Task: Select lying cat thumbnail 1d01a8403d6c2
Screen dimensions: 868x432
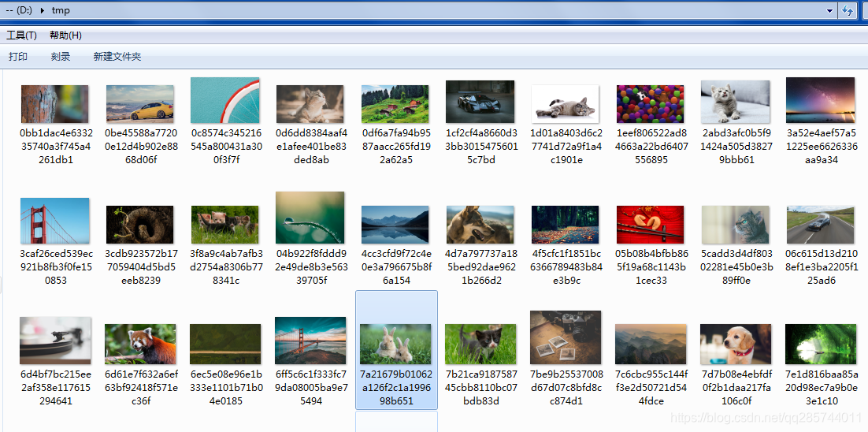Action: click(565, 103)
